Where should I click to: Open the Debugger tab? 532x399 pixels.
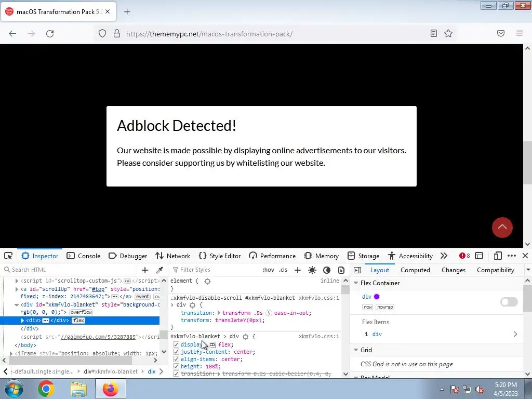pos(128,256)
